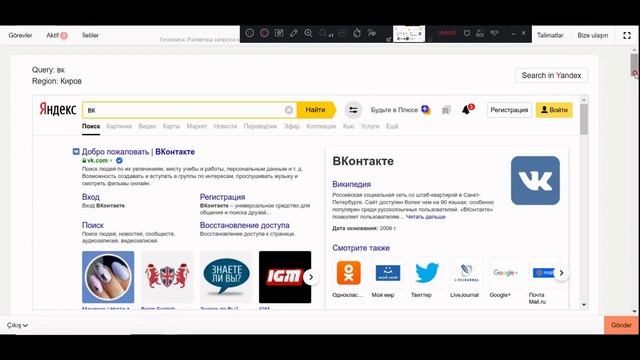Click Bize ulaşın contact link
Image resolution: width=640 pixels, height=360 pixels.
[593, 35]
